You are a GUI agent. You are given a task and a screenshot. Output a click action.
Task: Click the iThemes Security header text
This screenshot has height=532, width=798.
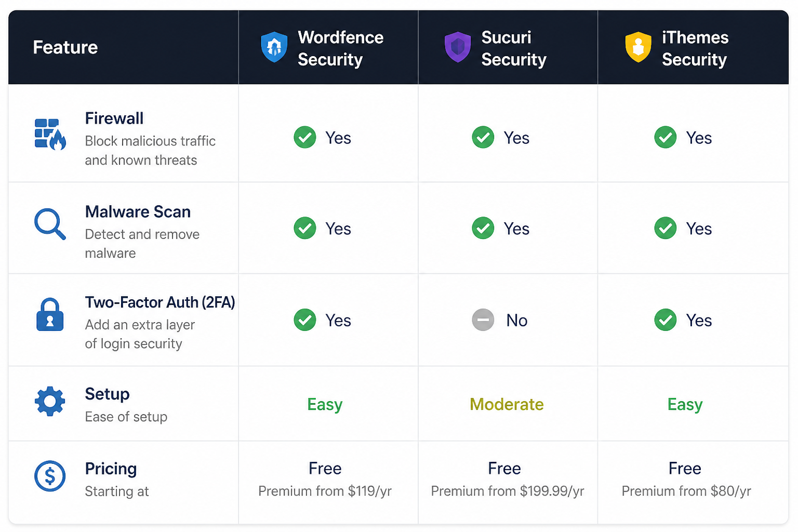tap(695, 48)
